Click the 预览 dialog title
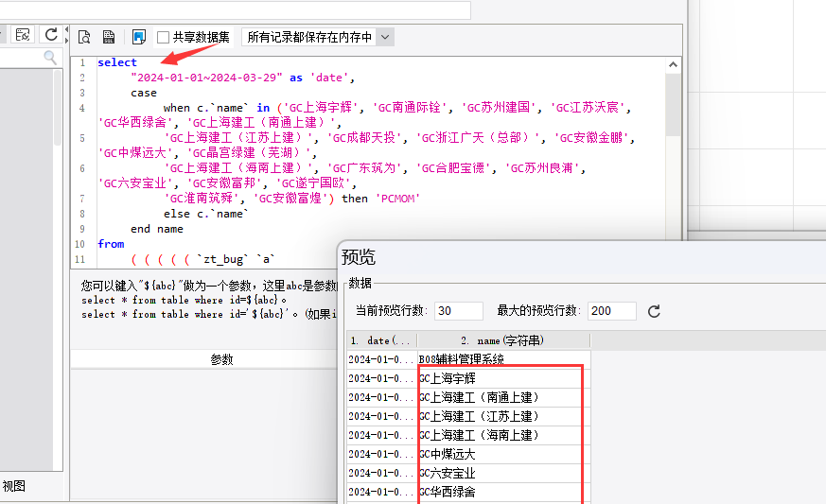This screenshot has height=504, width=826. 359,257
